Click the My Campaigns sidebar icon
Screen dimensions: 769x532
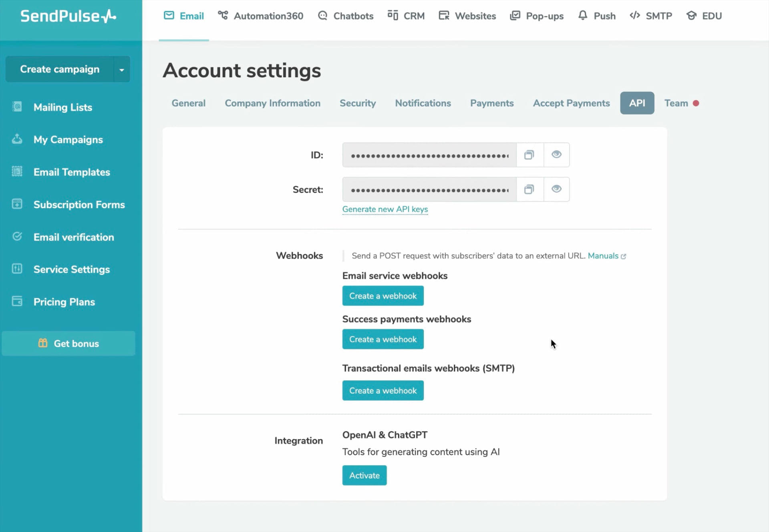pos(17,139)
